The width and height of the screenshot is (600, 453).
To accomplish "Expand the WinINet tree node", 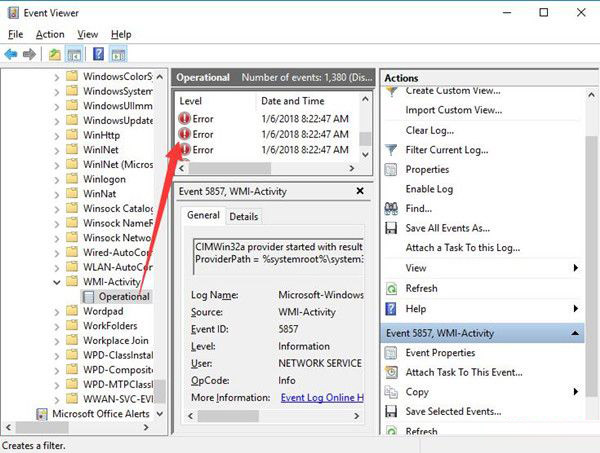I will (57, 150).
